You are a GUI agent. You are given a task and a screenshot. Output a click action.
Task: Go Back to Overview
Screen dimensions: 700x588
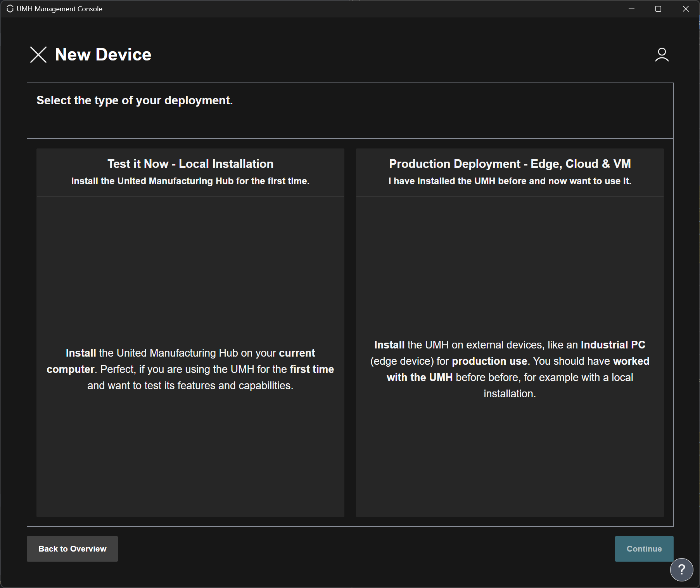72,548
